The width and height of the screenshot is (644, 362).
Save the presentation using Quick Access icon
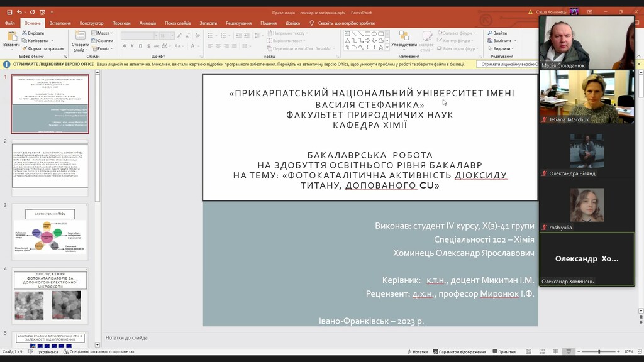point(9,13)
